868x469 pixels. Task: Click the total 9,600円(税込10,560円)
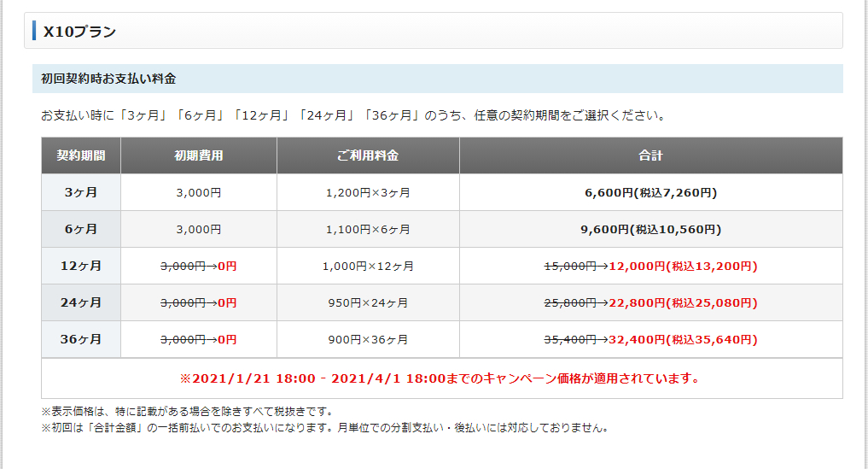coord(651,229)
